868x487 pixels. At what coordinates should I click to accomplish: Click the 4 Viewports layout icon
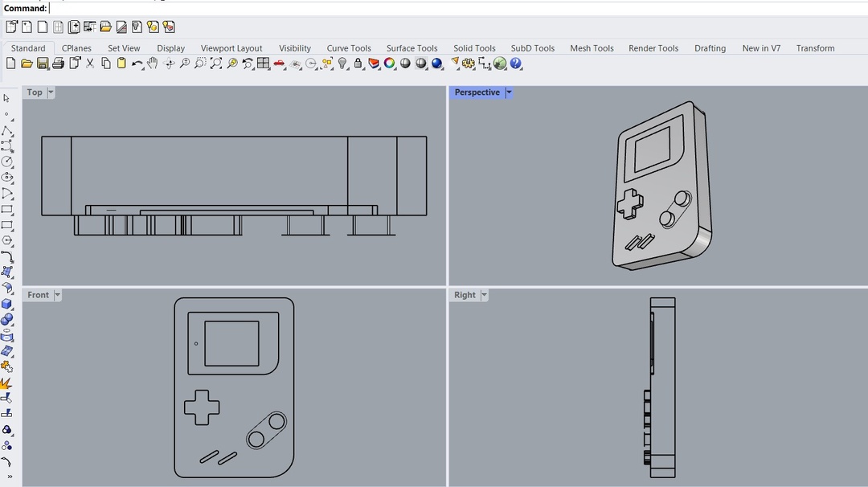coord(264,63)
